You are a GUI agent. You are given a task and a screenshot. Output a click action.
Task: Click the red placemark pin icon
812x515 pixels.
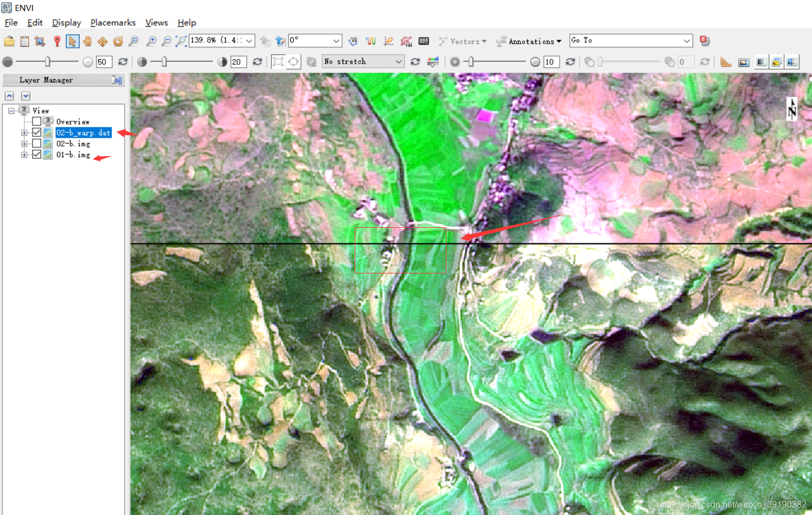(x=57, y=41)
